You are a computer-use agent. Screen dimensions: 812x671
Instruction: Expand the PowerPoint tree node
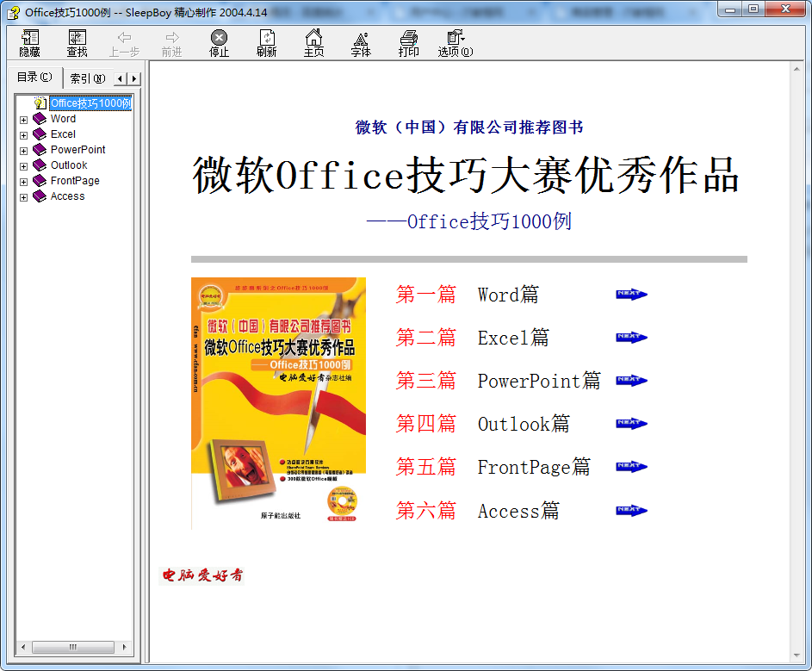click(x=24, y=150)
